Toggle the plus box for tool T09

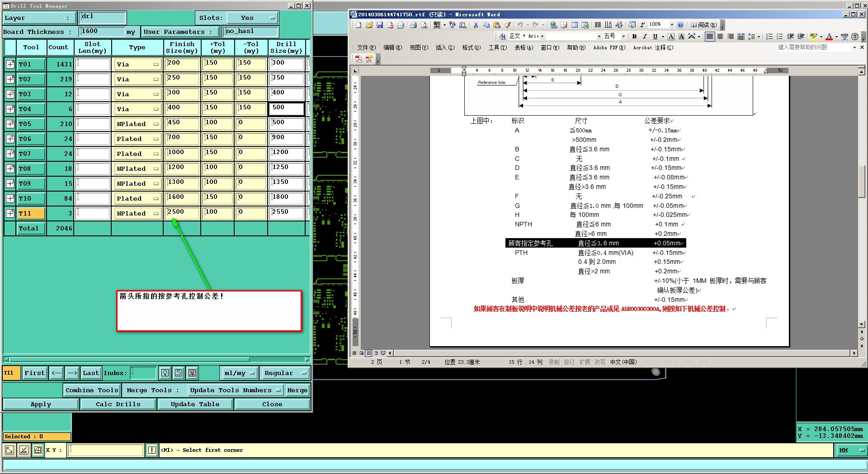pos(10,183)
